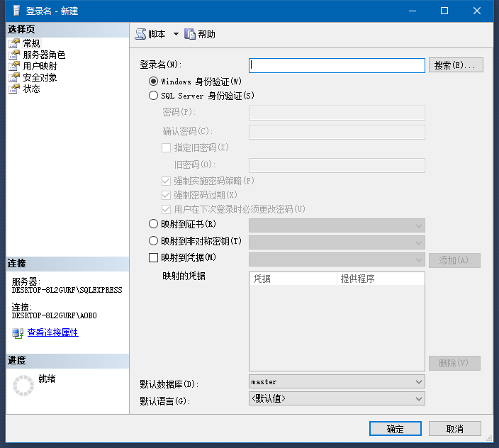Click the 取消 button
499x448 pixels.
pyautogui.click(x=455, y=429)
